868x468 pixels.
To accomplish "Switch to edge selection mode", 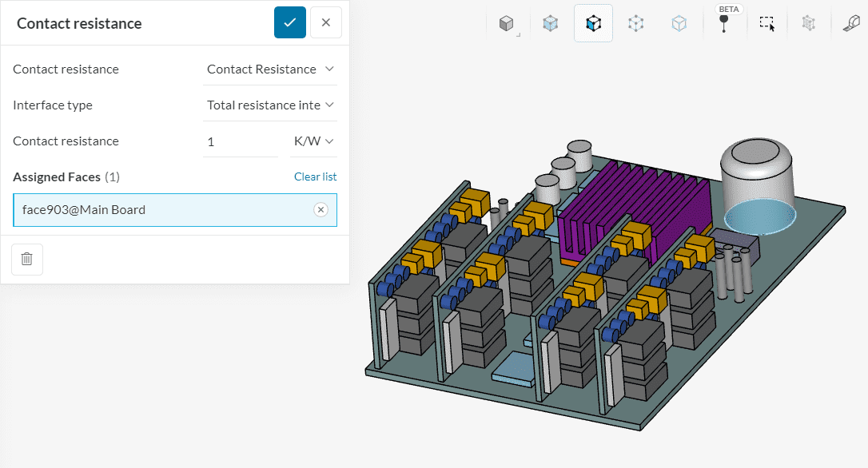I will coord(635,24).
